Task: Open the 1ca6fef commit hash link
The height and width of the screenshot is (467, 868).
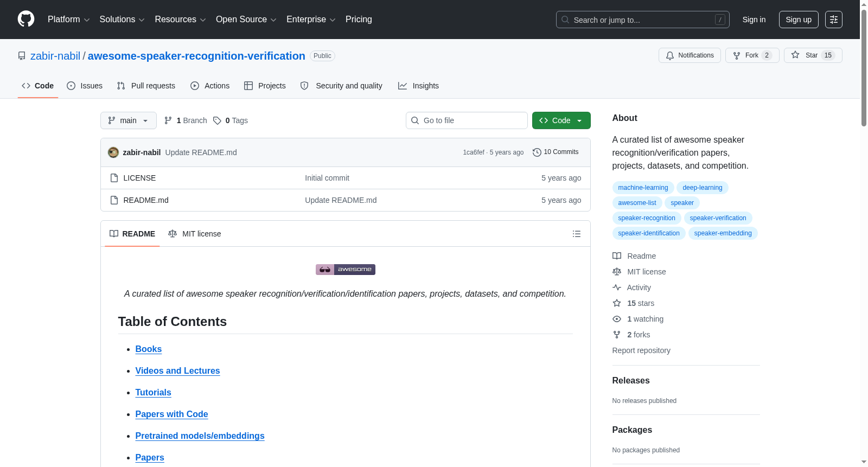Action: pyautogui.click(x=474, y=152)
